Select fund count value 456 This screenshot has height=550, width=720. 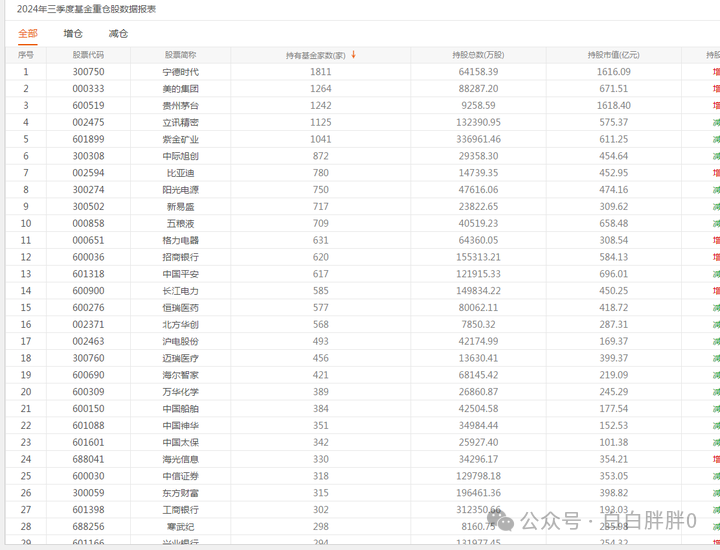coord(321,358)
